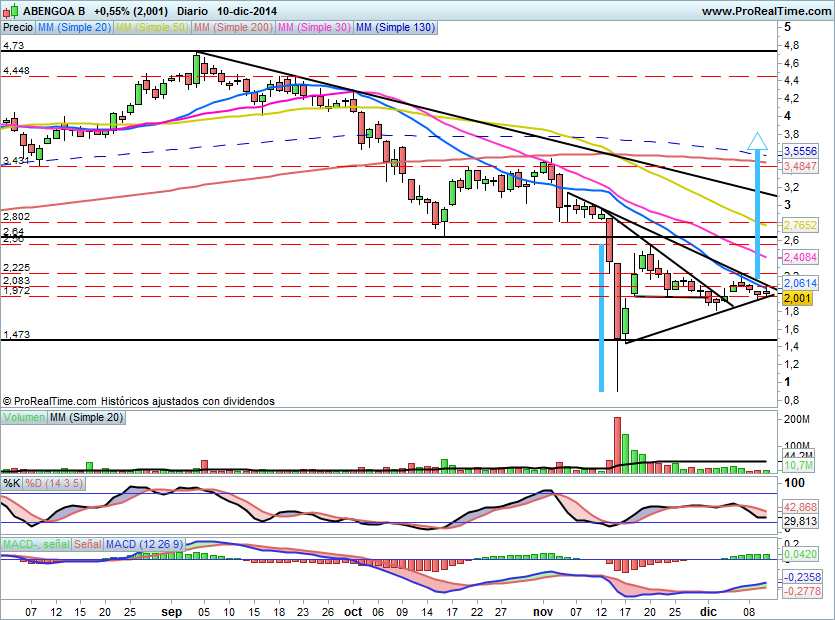The height and width of the screenshot is (620, 835).
Task: Select the ABENGOA B instrument title
Action: click(54, 11)
